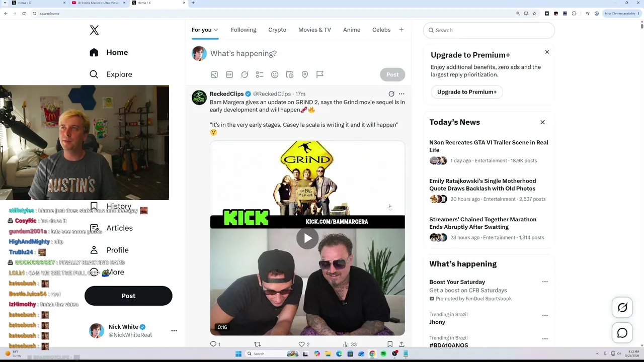Viewport: 644px width, 362px height.
Task: Open the Windows Start menu
Action: (x=238, y=354)
